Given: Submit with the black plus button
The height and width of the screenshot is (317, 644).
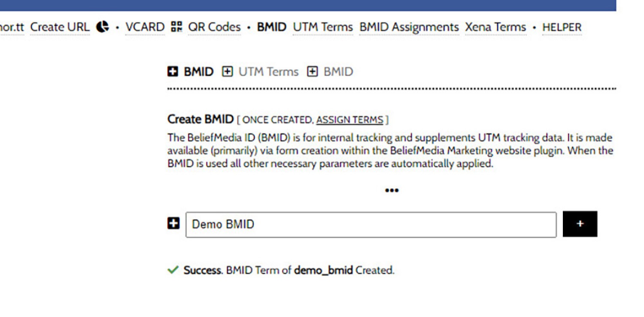Looking at the screenshot, I should point(580,224).
